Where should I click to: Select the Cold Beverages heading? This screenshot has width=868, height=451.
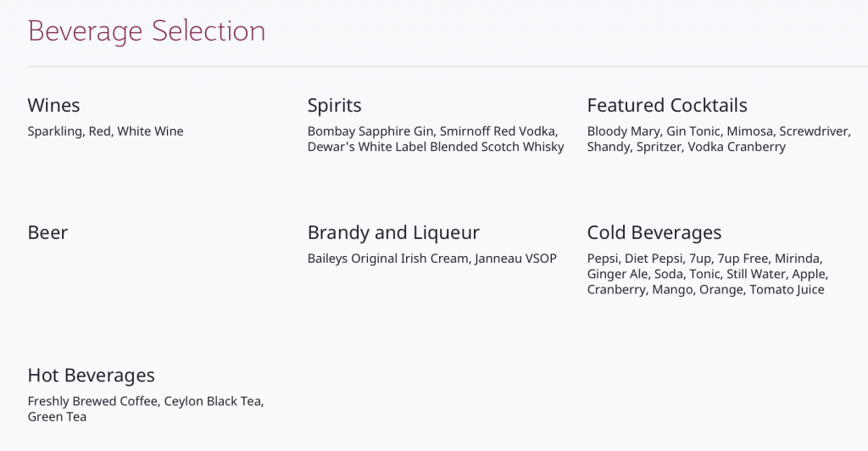point(654,232)
